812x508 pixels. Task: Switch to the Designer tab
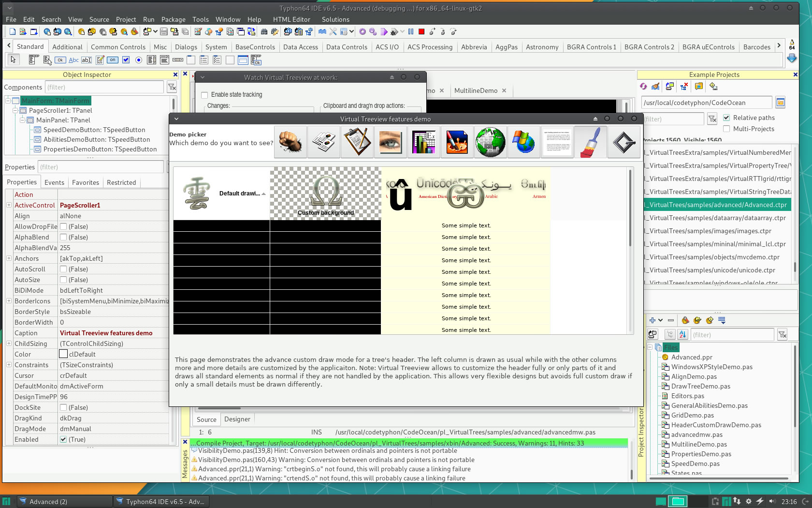(237, 419)
